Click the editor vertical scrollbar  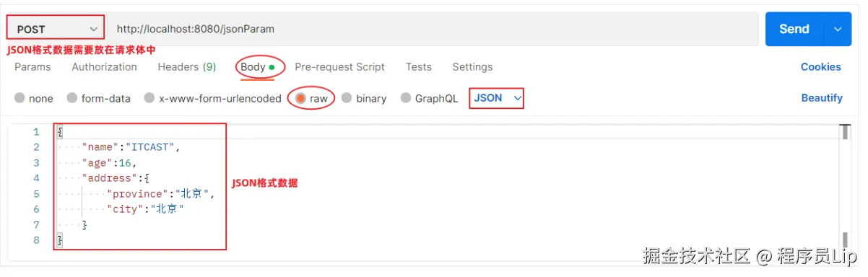(844, 186)
